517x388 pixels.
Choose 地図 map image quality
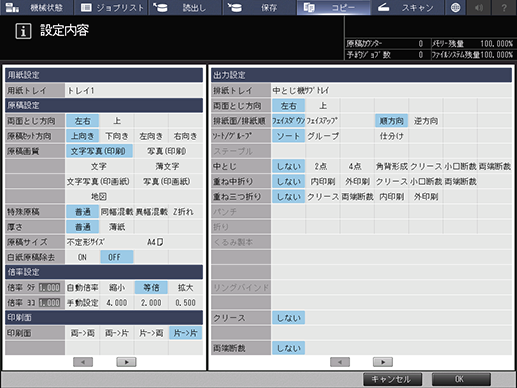[99, 197]
